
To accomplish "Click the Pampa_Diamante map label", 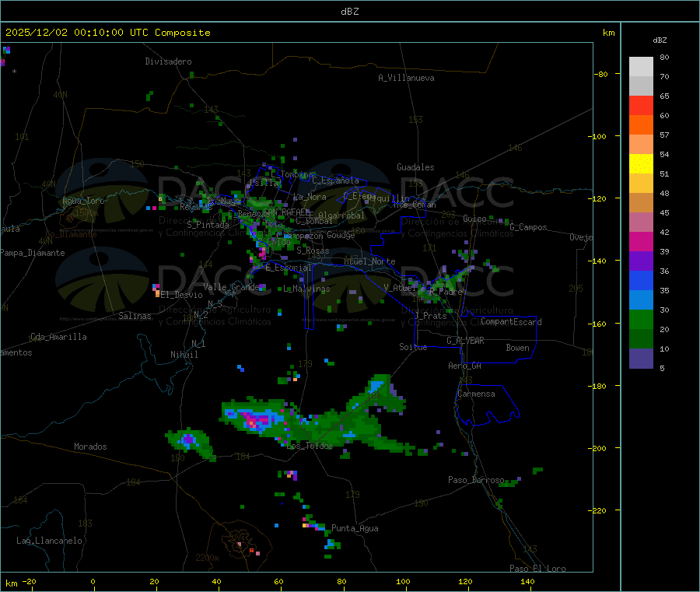I will point(33,253).
